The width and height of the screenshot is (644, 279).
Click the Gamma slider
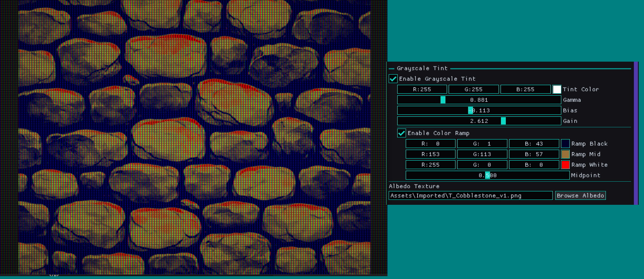coord(479,100)
